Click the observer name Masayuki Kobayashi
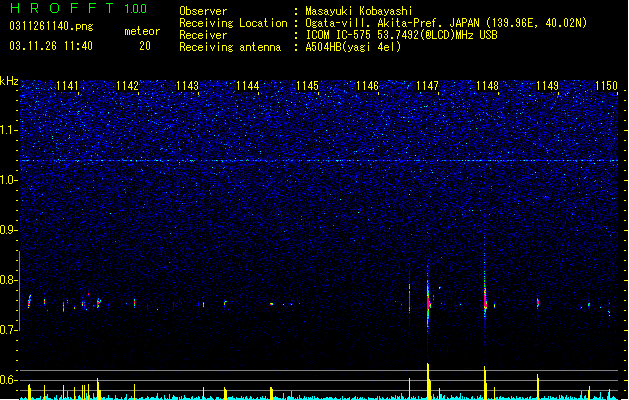The image size is (629, 400). [359, 11]
